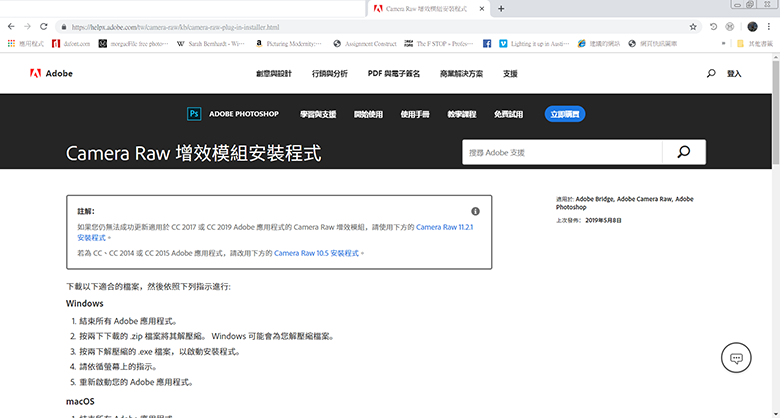Open the chat bubble help button

[736, 358]
